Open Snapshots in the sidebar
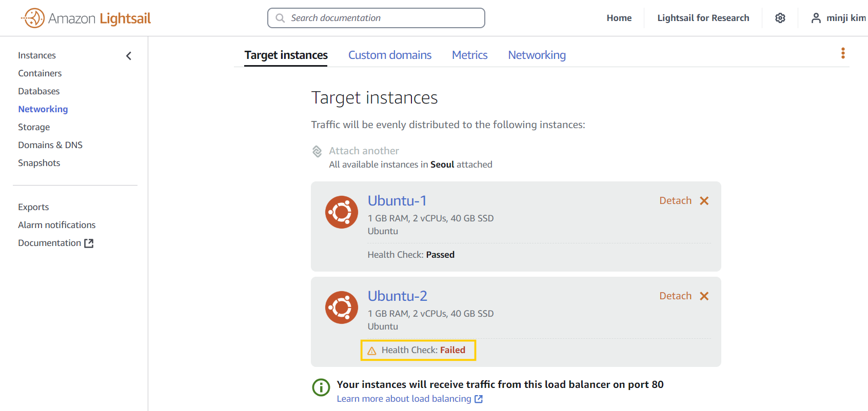The width and height of the screenshot is (868, 411). tap(39, 163)
